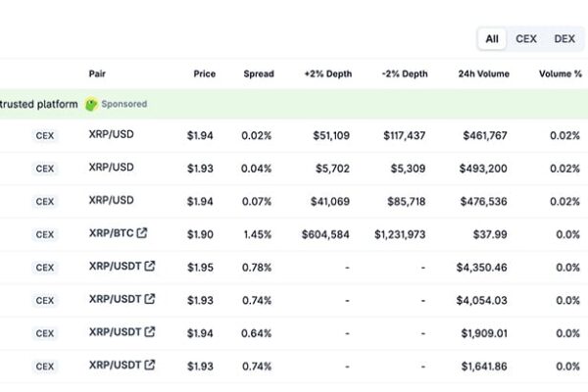Sort by the 24h Volume column header
The width and height of the screenshot is (588, 392).
(482, 73)
